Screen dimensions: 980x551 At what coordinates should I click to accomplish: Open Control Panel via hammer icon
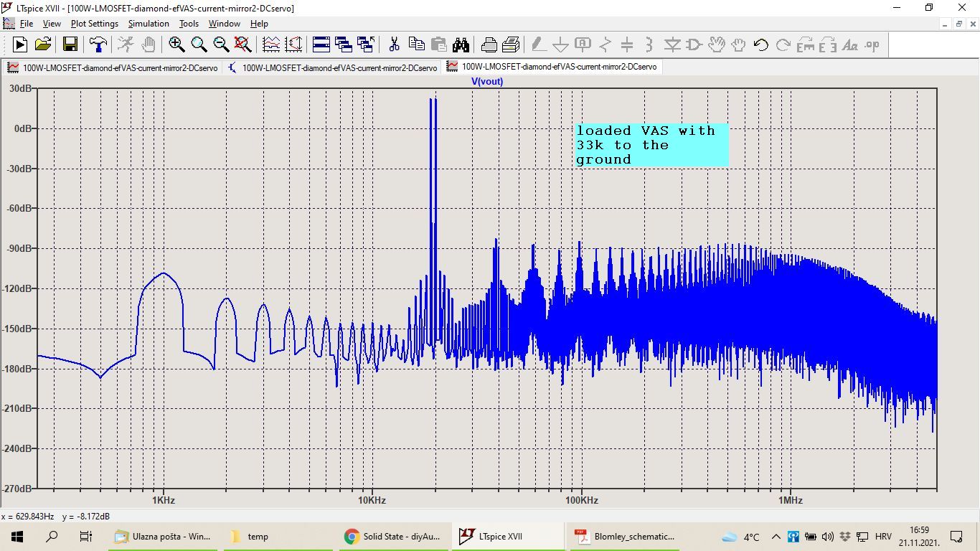(x=98, y=44)
